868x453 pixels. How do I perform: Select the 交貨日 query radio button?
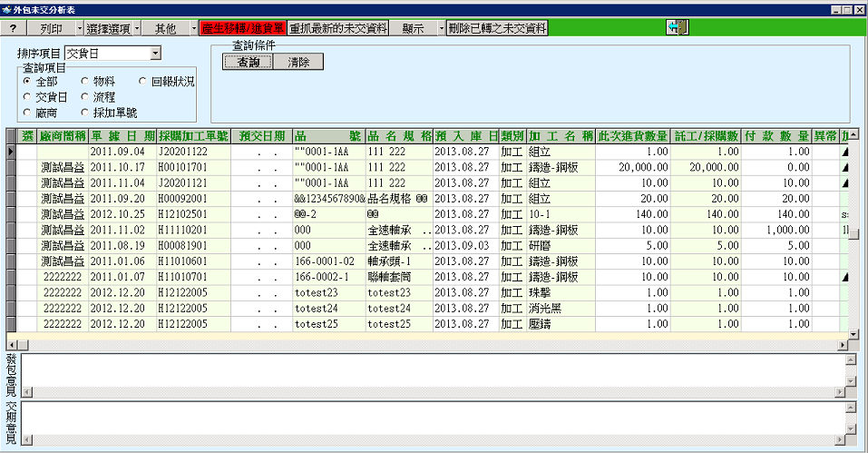point(27,97)
